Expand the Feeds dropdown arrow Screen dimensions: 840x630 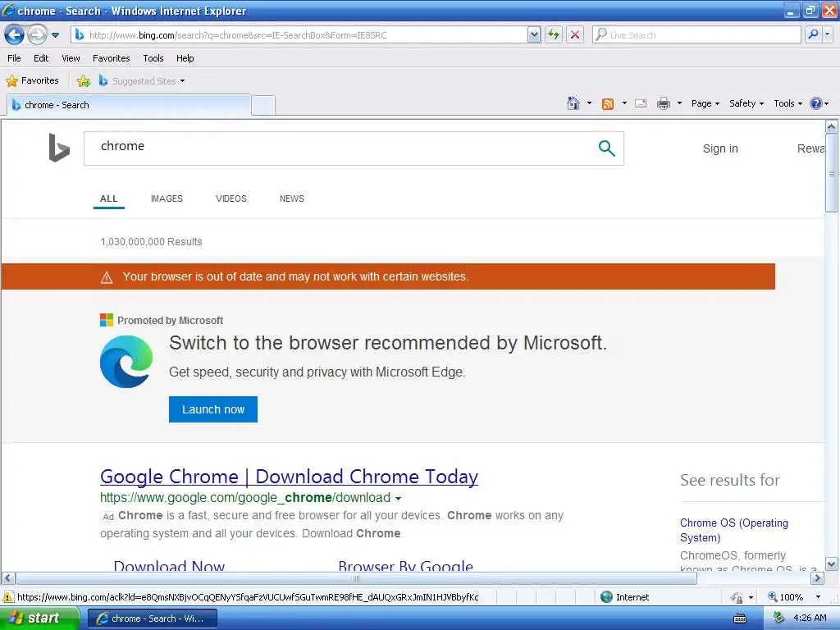pos(624,103)
